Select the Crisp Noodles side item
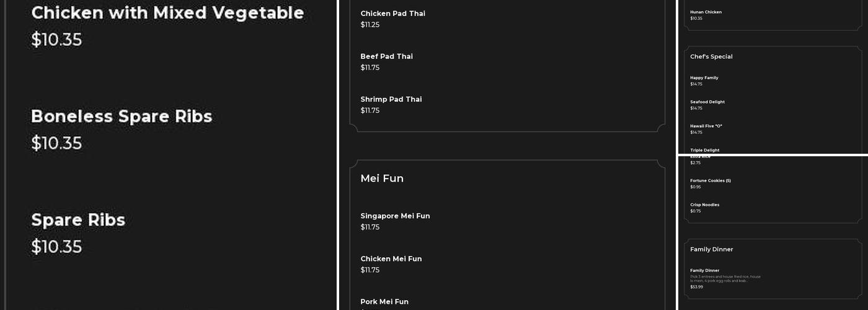 tap(704, 205)
